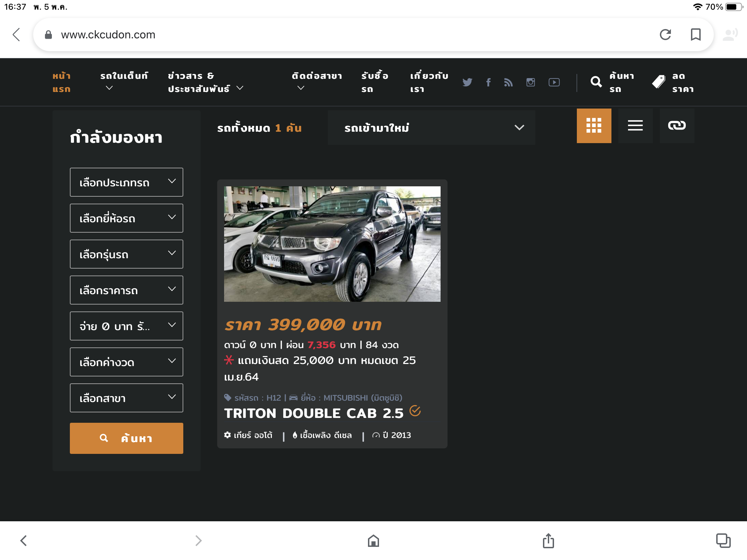Expand the รถเข้ามาใหม่ sort dropdown
The image size is (747, 560).
pyautogui.click(x=432, y=128)
